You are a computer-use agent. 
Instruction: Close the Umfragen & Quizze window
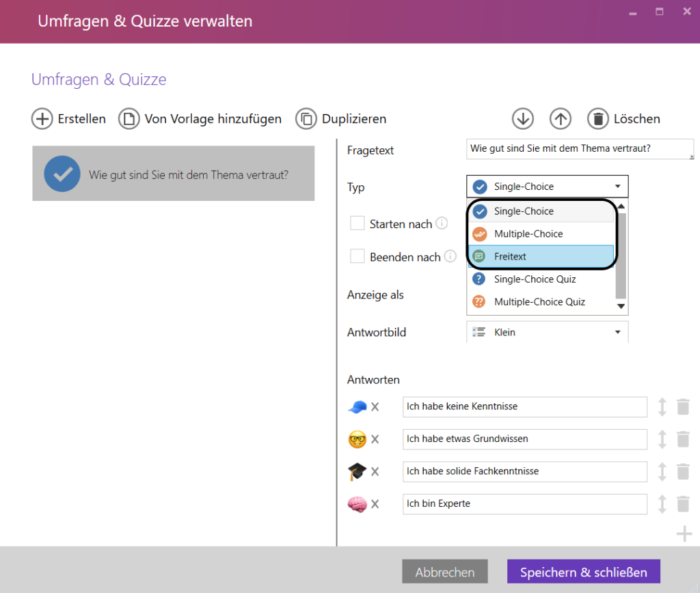click(687, 12)
